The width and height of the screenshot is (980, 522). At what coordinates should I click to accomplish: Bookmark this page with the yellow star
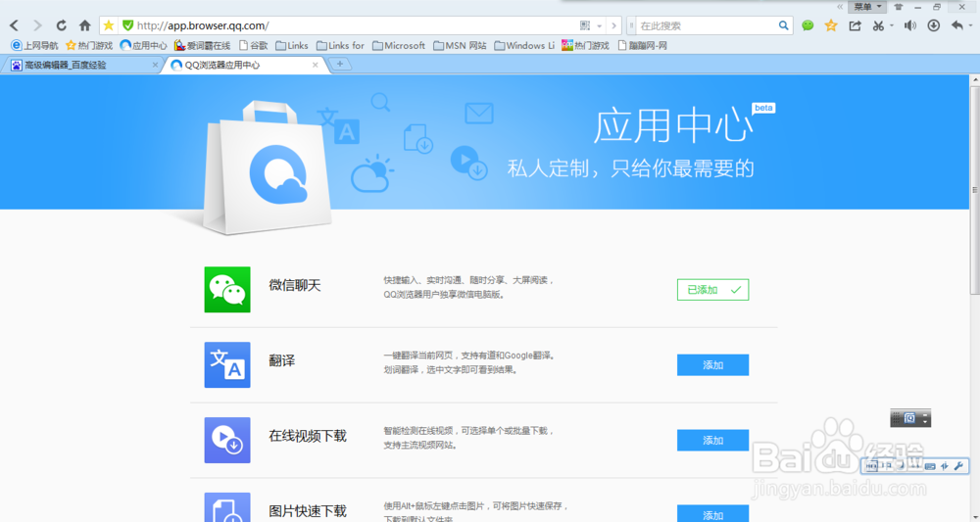coord(109,25)
